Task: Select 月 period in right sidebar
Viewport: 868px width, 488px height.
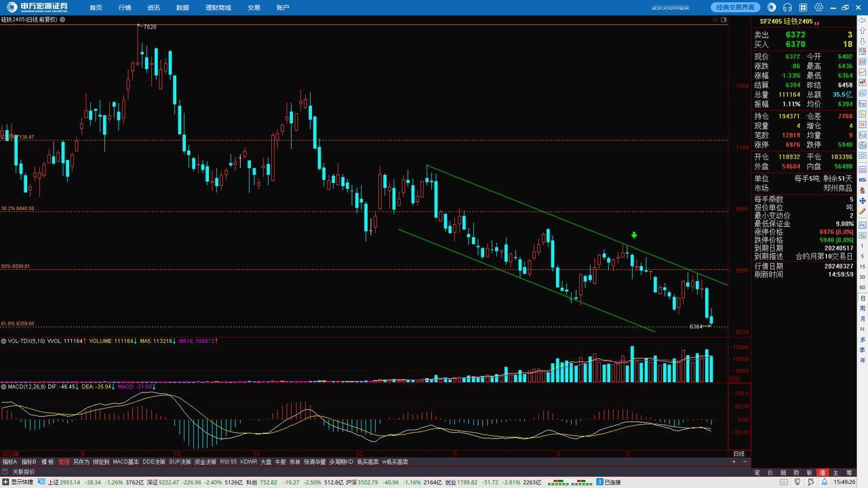Action: click(863, 319)
